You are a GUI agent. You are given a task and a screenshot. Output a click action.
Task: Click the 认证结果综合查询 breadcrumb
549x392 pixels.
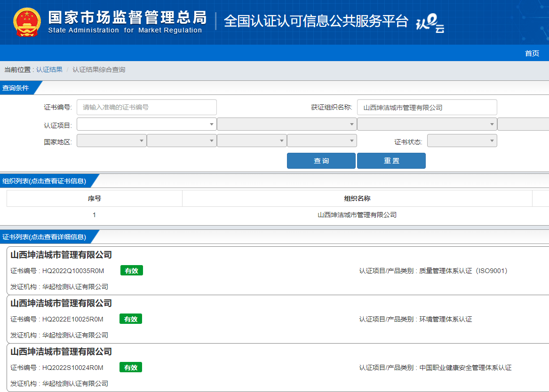[99, 70]
